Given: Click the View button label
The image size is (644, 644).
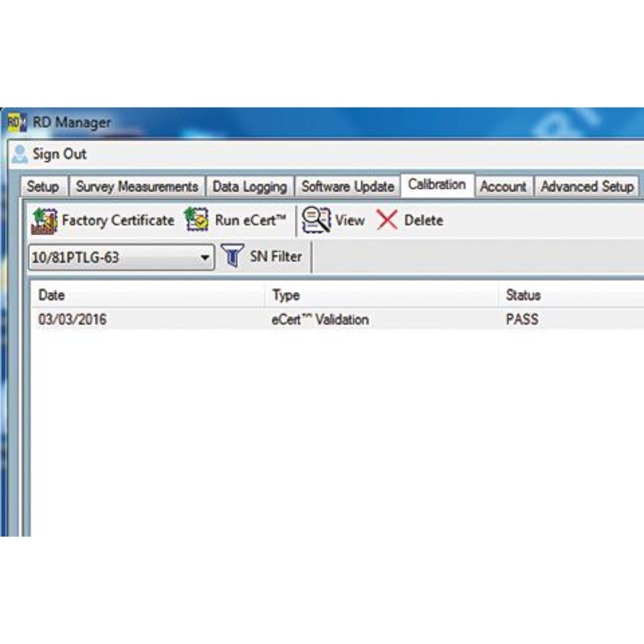Looking at the screenshot, I should pos(350,221).
